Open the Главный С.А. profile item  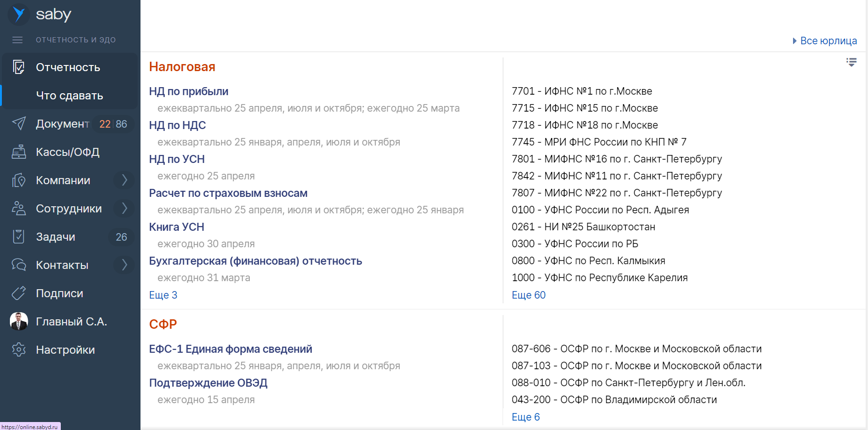71,322
